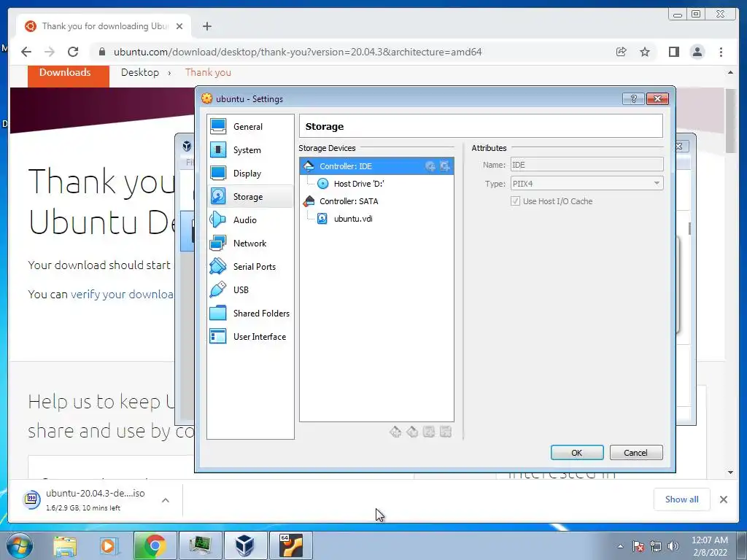
Task: Click the hard disk icon beside ubuntu.vdi
Action: click(x=322, y=219)
